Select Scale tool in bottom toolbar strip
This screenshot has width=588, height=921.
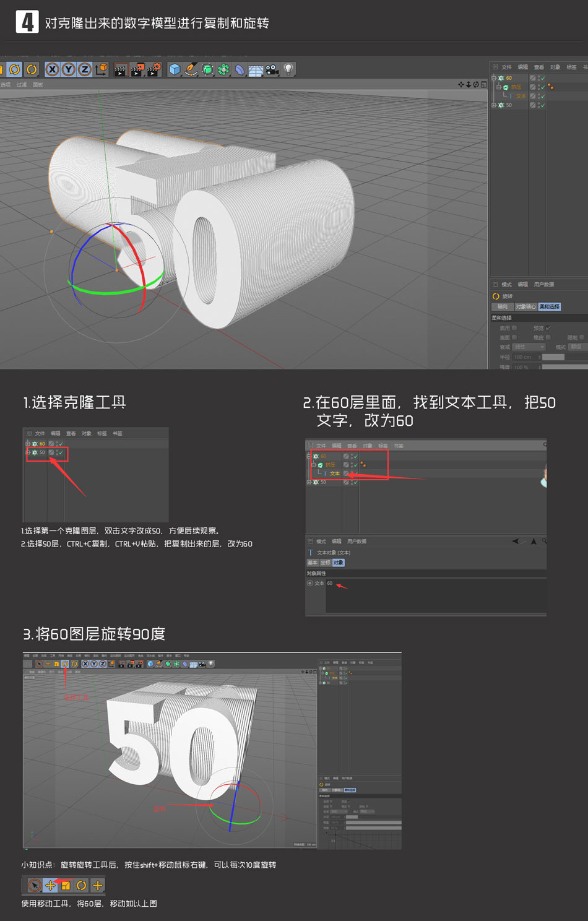coord(66,886)
